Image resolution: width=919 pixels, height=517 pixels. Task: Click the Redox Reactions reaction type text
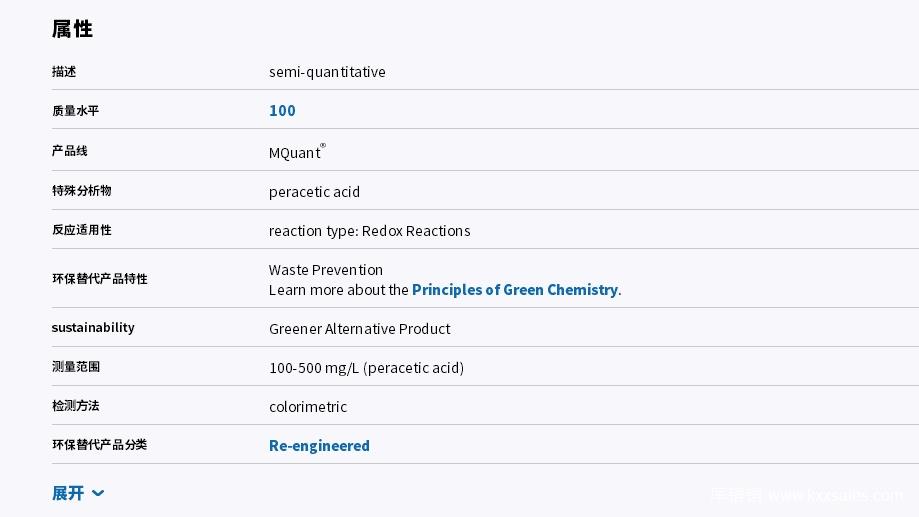pyautogui.click(x=416, y=230)
